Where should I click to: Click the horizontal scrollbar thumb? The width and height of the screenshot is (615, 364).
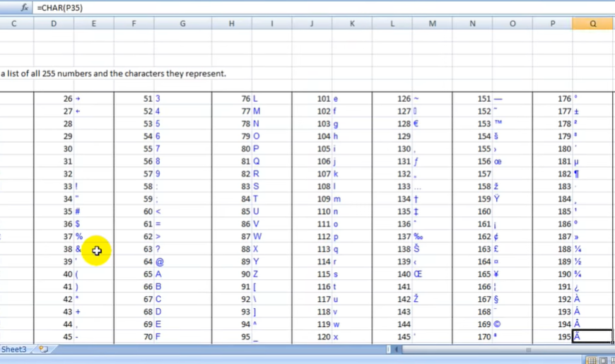(528, 349)
